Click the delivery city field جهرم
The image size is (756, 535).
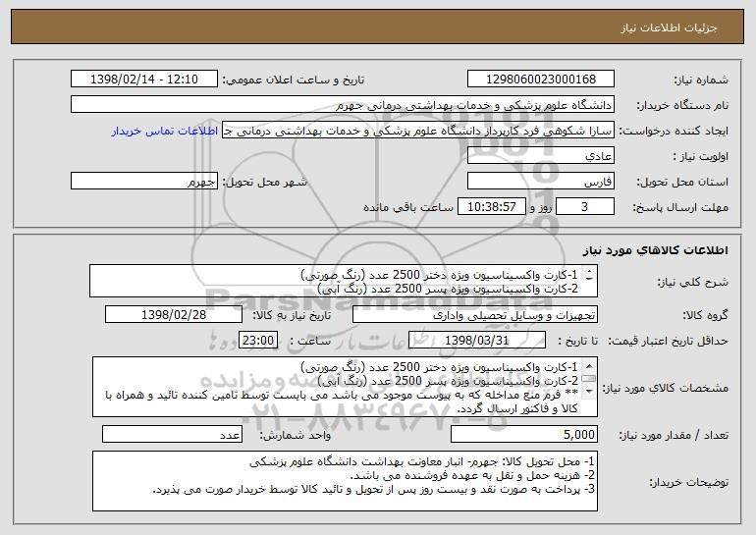point(144,182)
